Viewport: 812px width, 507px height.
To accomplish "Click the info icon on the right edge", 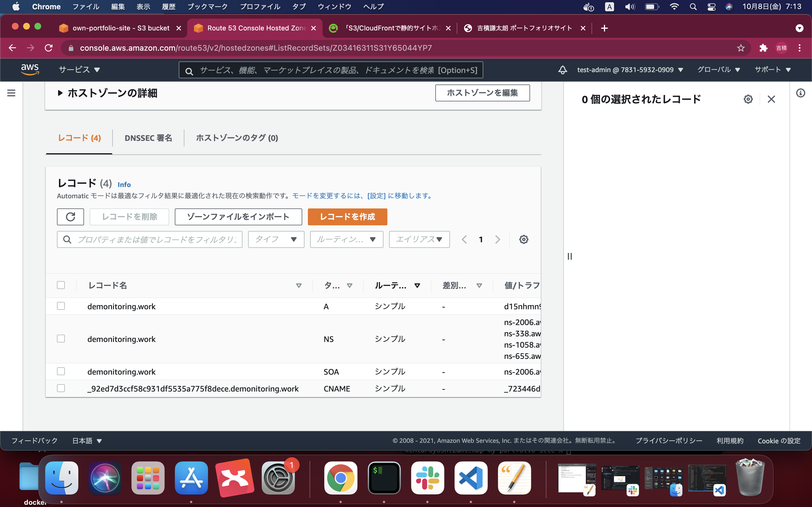I will 801,93.
